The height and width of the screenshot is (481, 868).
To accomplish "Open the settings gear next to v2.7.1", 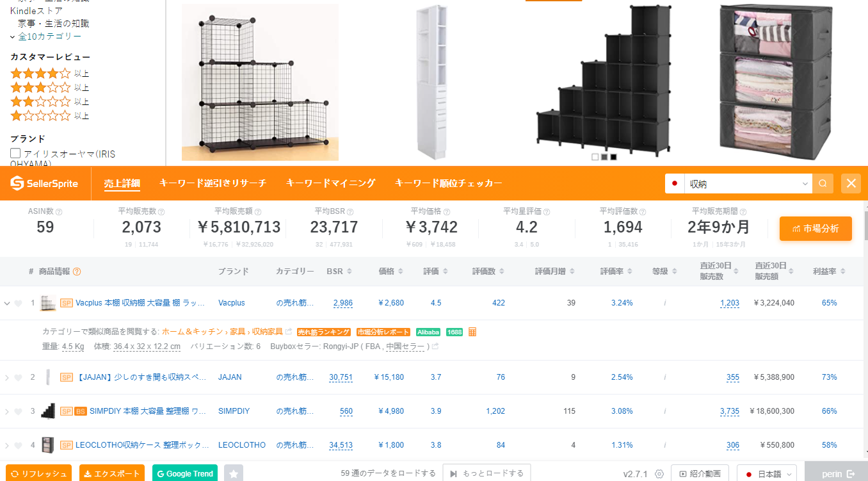I will (x=659, y=474).
